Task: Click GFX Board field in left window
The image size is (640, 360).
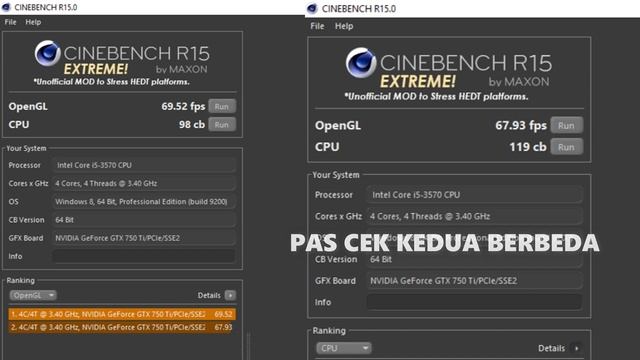Action: tap(144, 238)
